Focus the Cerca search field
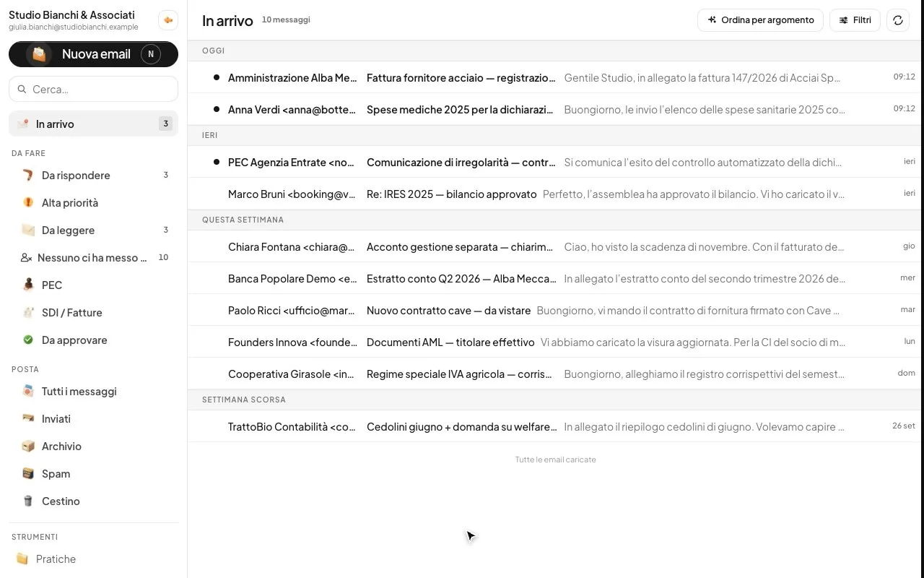924x578 pixels. pyautogui.click(x=93, y=90)
